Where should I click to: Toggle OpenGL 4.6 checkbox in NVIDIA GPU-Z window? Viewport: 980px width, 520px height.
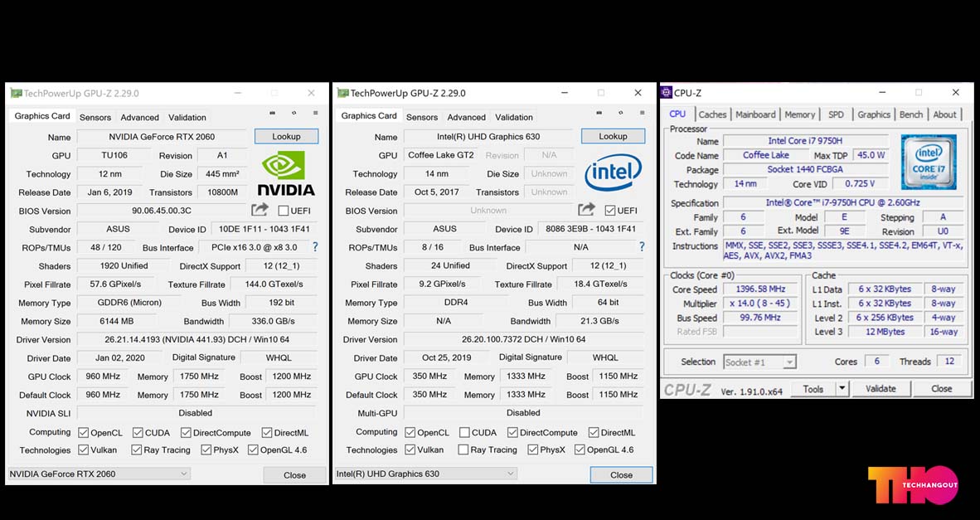point(253,450)
